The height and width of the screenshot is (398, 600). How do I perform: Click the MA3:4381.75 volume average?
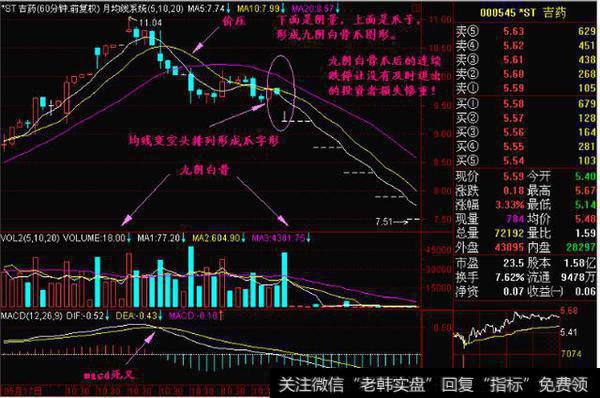[x=279, y=238]
